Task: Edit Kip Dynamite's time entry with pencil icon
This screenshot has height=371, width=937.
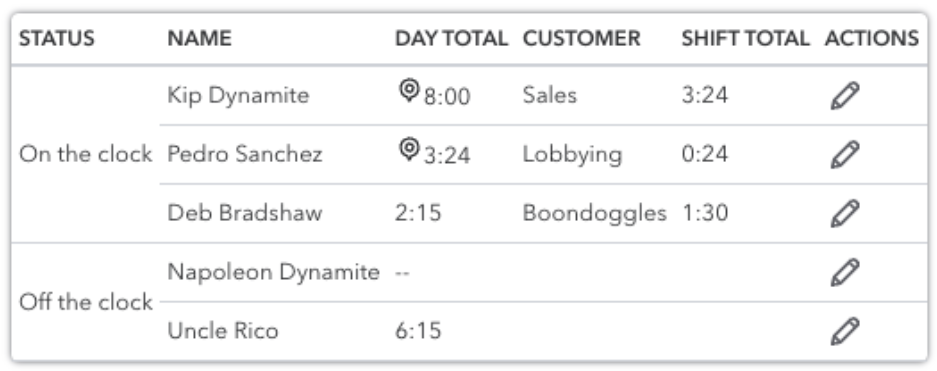Action: pos(845,96)
